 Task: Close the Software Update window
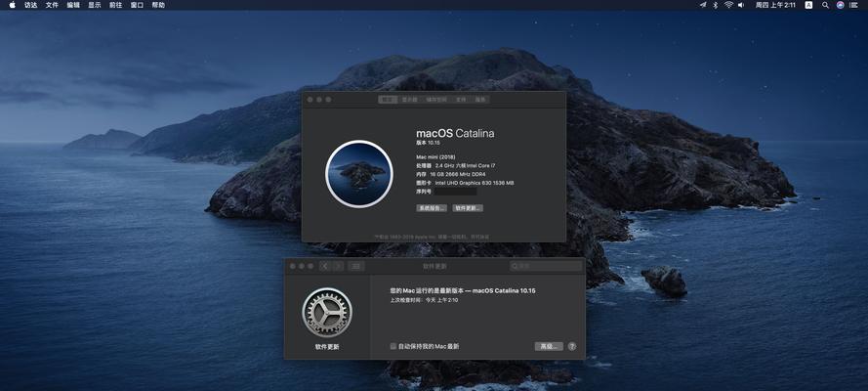click(x=292, y=267)
